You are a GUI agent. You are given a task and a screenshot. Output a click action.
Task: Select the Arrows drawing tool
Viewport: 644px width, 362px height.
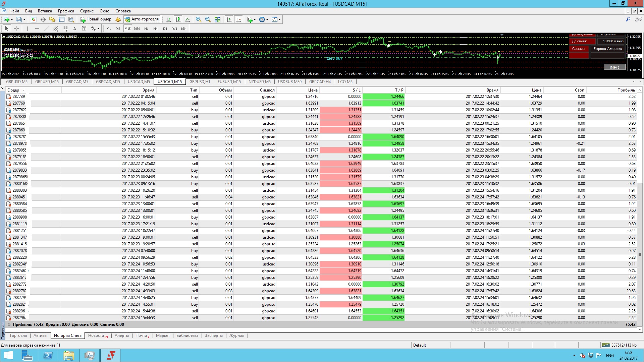pos(94,28)
